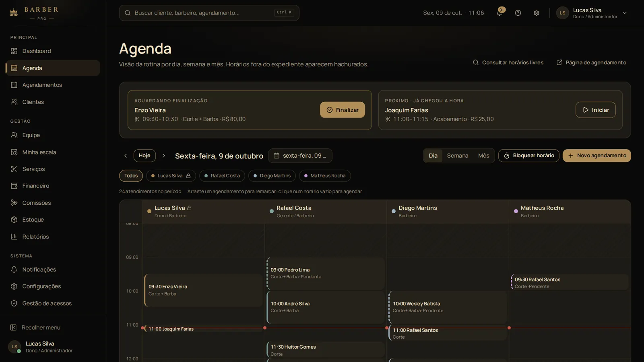Image resolution: width=644 pixels, height=362 pixels.
Task: Go to previous day with left arrow
Action: pos(126,156)
